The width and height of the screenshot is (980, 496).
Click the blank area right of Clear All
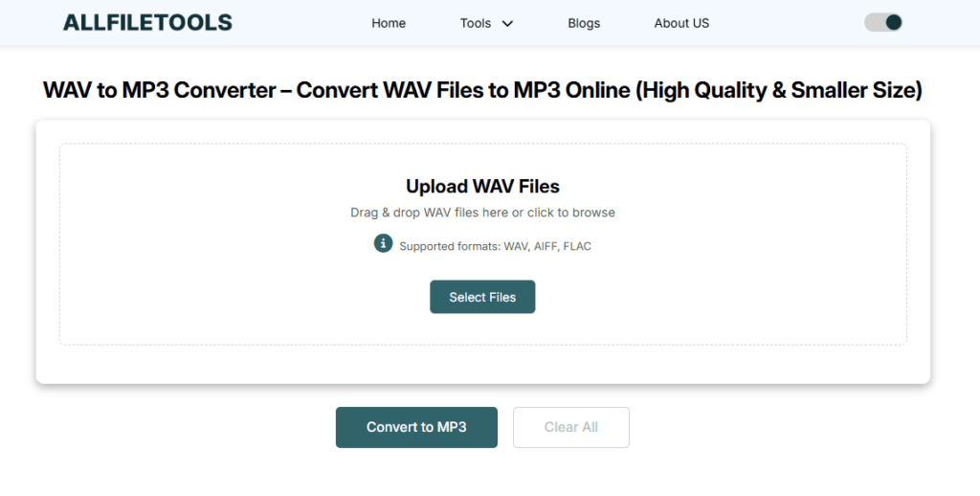coord(785,427)
